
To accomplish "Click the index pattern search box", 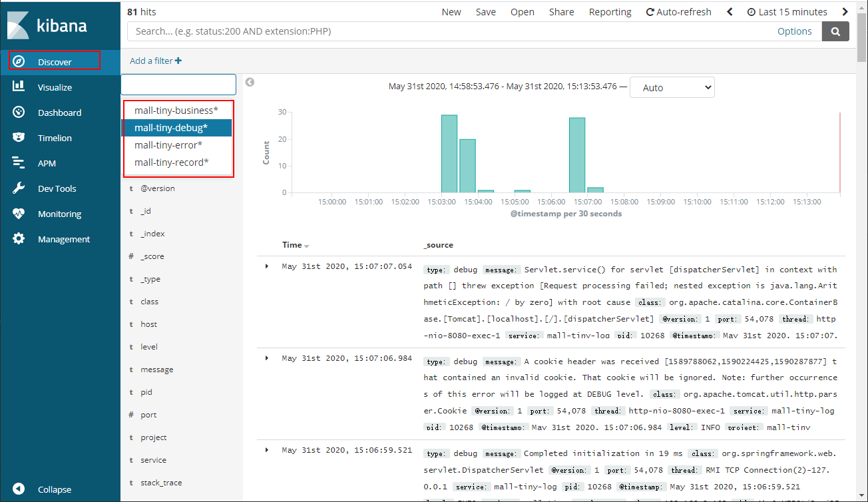I will (178, 84).
